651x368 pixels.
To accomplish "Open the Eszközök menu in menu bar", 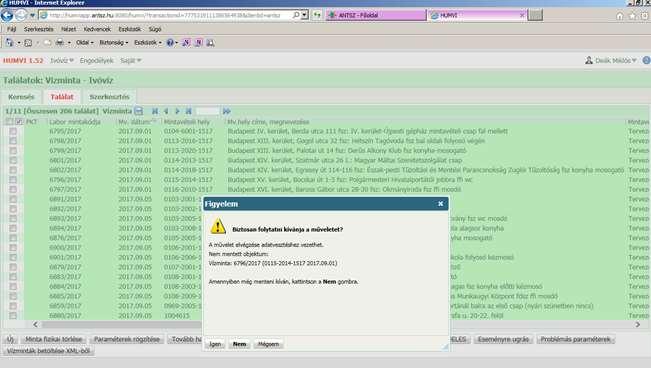I will (x=130, y=29).
